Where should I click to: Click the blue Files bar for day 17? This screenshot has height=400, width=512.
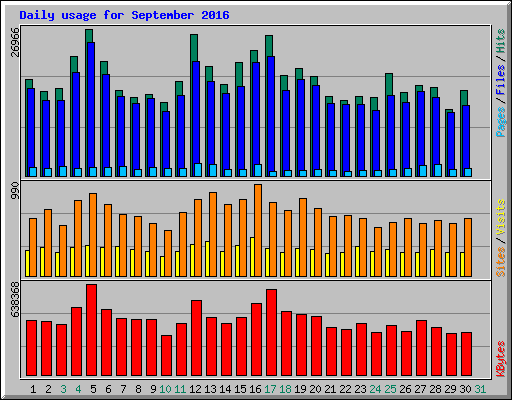271,114
